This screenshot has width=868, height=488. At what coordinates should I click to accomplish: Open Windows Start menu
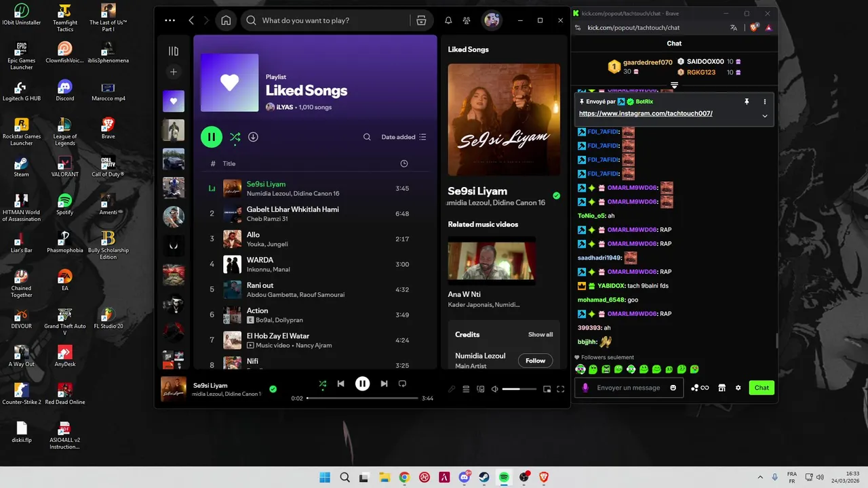click(x=325, y=477)
